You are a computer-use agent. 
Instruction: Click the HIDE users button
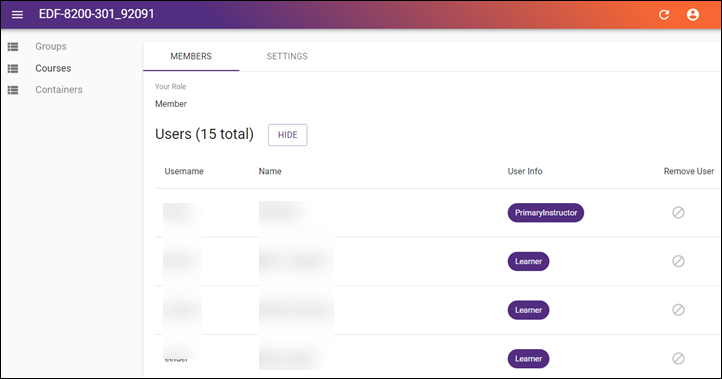(x=288, y=135)
